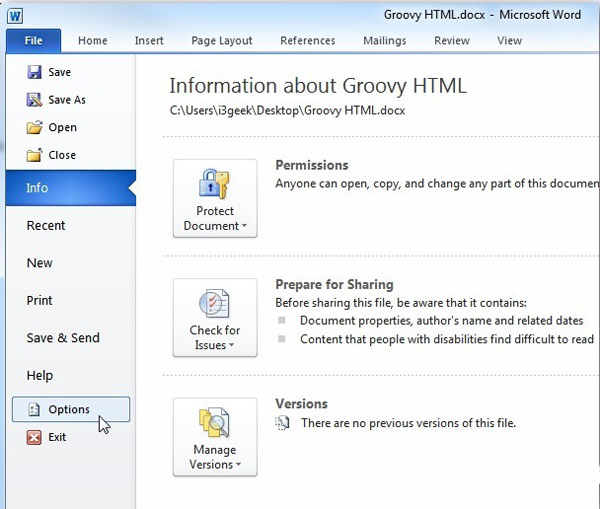Open the Protect Document dropdown arrow
The height and width of the screenshot is (509, 600).
click(244, 226)
